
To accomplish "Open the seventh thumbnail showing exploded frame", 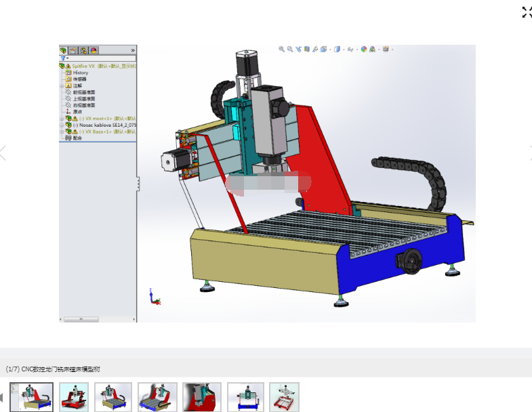I will tap(285, 397).
